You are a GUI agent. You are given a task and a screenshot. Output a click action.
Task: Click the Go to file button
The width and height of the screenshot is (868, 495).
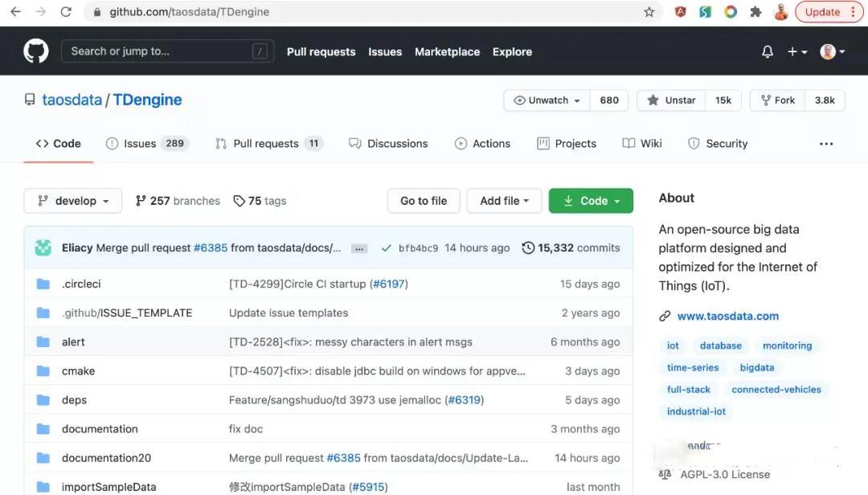(424, 201)
